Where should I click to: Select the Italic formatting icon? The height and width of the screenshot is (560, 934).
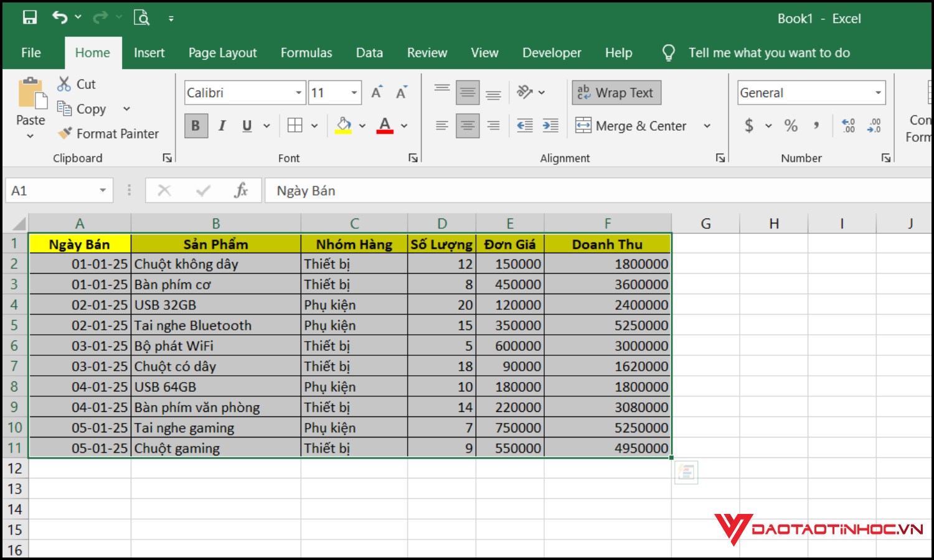pyautogui.click(x=222, y=125)
